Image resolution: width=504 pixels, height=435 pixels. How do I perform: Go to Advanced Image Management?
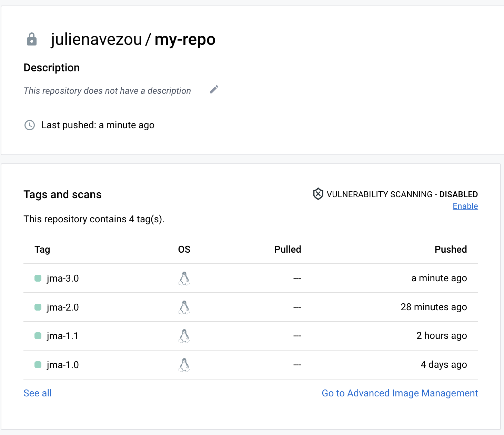400,393
